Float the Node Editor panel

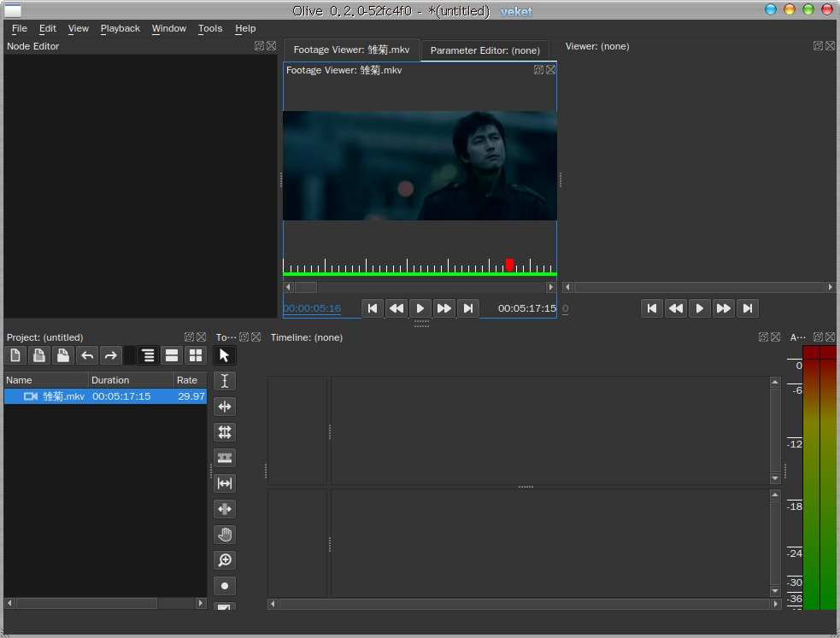(259, 46)
